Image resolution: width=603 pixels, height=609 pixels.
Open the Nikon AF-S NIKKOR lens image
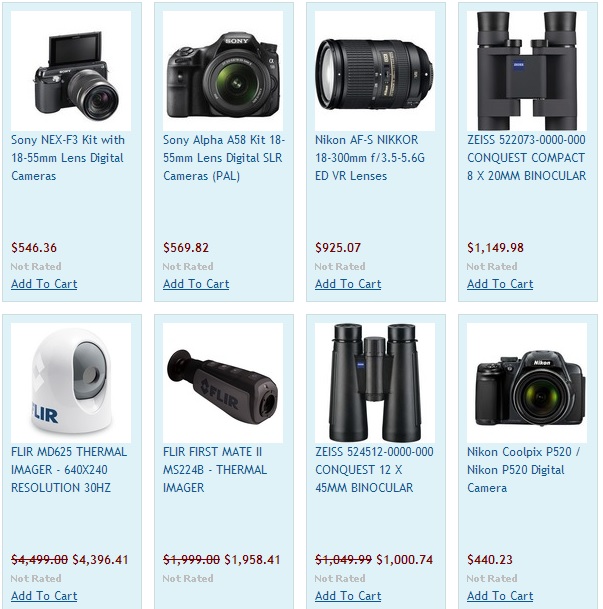375,71
